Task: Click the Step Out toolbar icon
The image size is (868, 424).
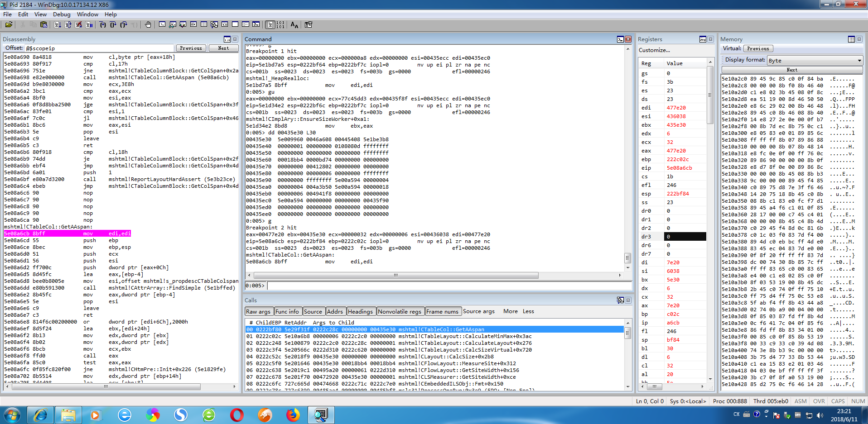Action: (123, 24)
